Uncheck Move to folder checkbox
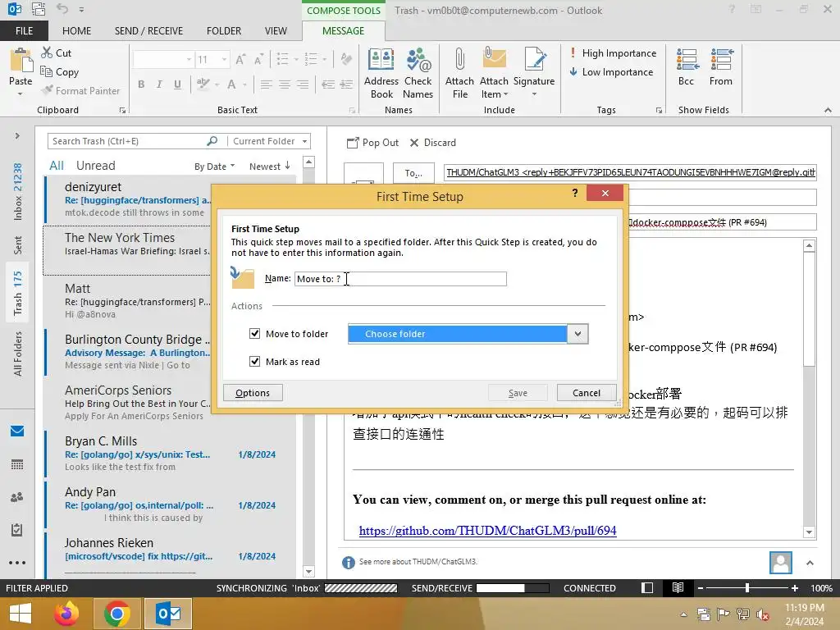Viewport: 840px width, 630px height. pyautogui.click(x=255, y=333)
